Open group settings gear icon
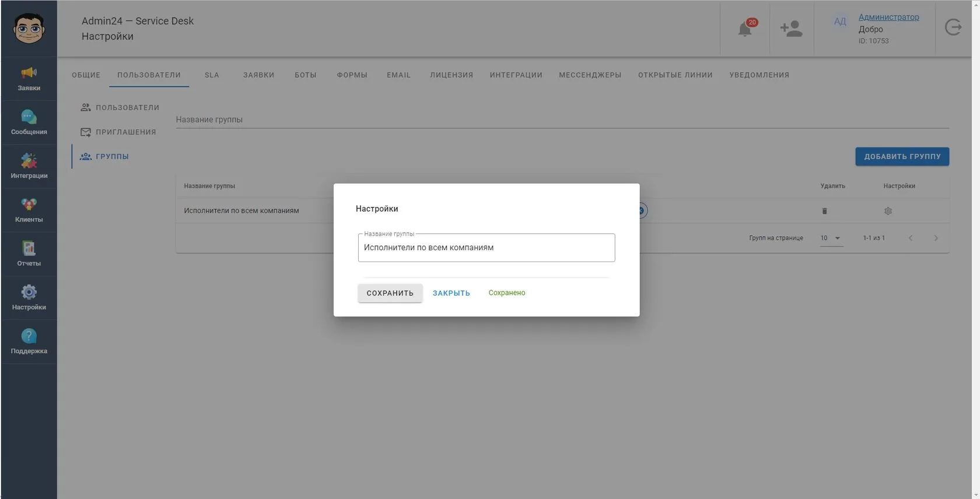 888,211
